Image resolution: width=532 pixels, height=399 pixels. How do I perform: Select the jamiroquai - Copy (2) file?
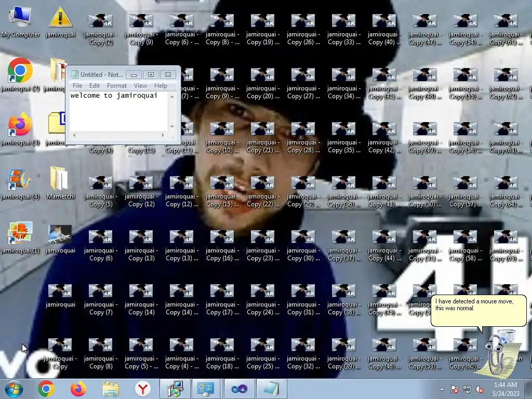click(101, 30)
